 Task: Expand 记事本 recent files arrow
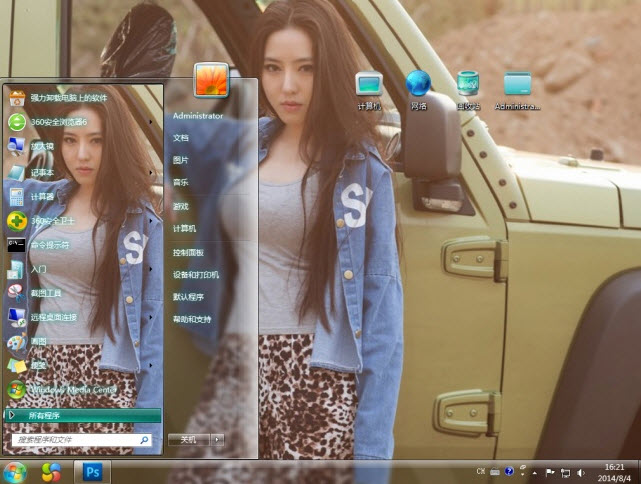point(152,172)
